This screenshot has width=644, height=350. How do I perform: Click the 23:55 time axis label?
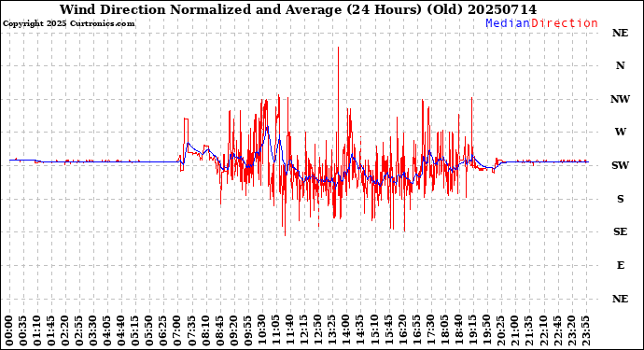pyautogui.click(x=585, y=330)
